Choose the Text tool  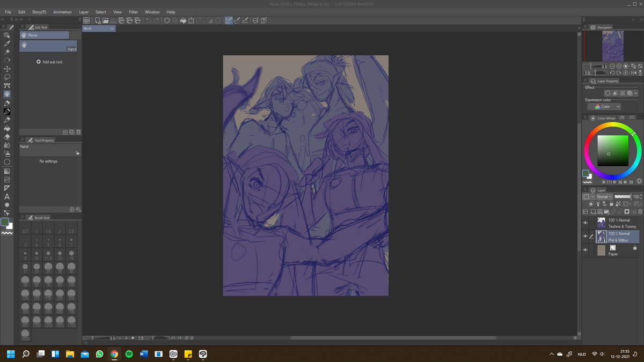7,197
